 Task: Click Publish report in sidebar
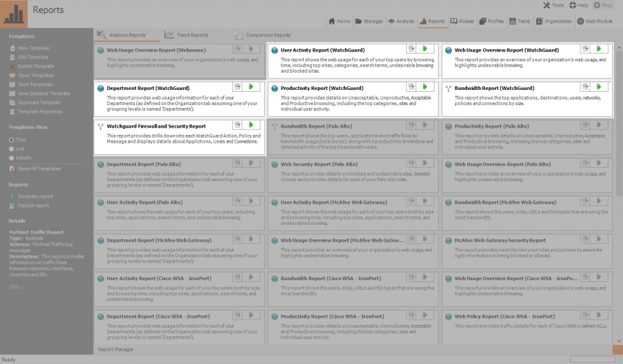(29, 205)
